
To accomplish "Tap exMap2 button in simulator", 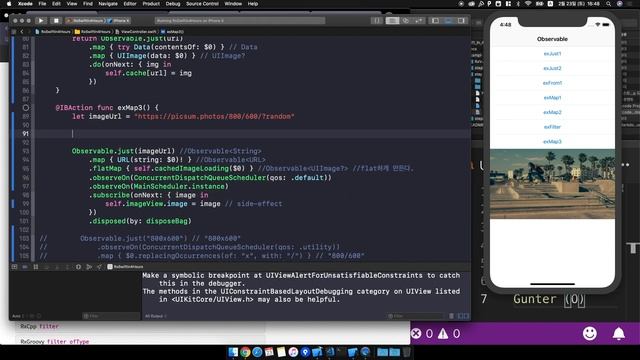I will click(552, 112).
